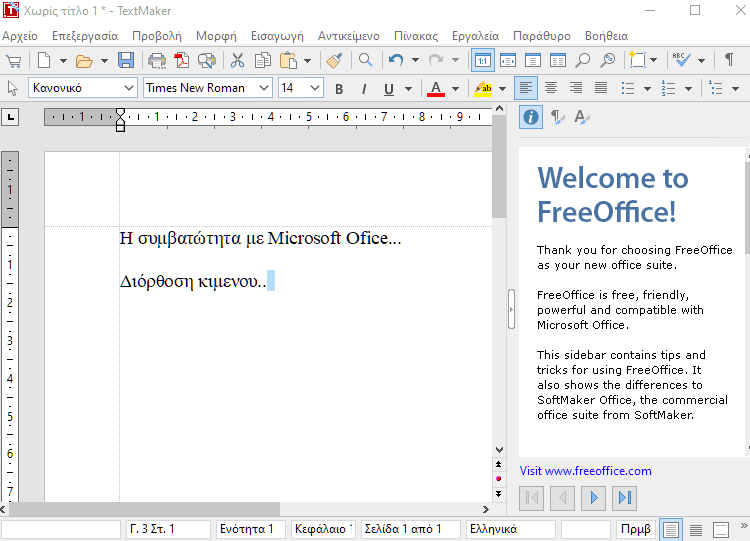Viewport: 750px width, 541px height.
Task: Create a new document
Action: [44, 61]
